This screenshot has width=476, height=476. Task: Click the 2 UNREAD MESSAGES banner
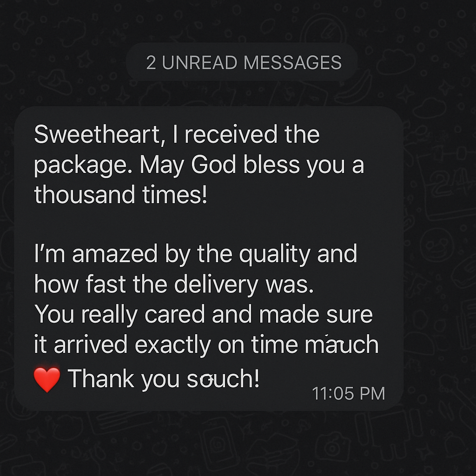pyautogui.click(x=242, y=62)
